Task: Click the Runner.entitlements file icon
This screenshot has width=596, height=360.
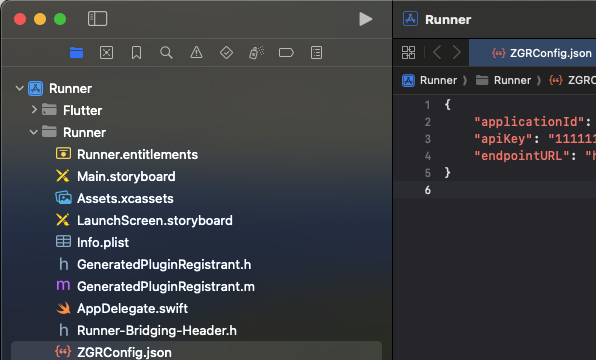Action: click(63, 154)
